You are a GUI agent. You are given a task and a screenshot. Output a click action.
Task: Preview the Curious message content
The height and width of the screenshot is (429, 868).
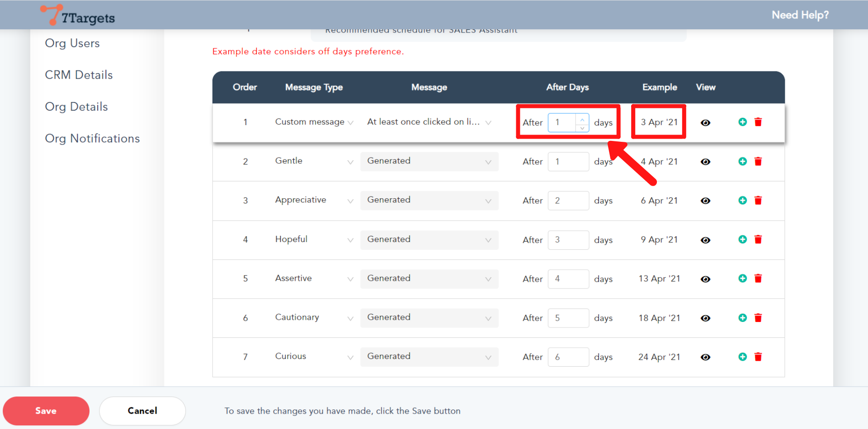(706, 357)
